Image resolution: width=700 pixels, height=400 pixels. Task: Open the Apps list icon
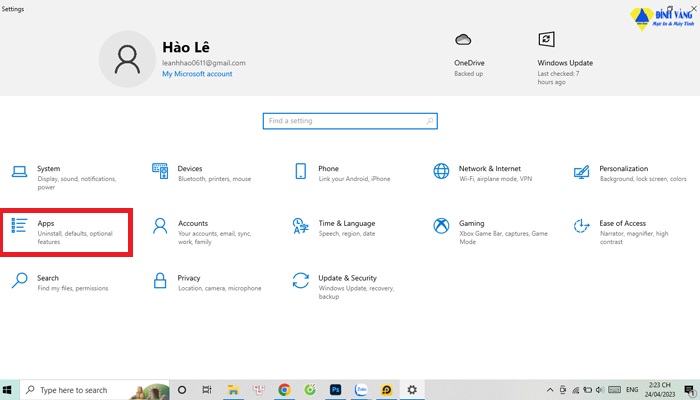pos(19,225)
